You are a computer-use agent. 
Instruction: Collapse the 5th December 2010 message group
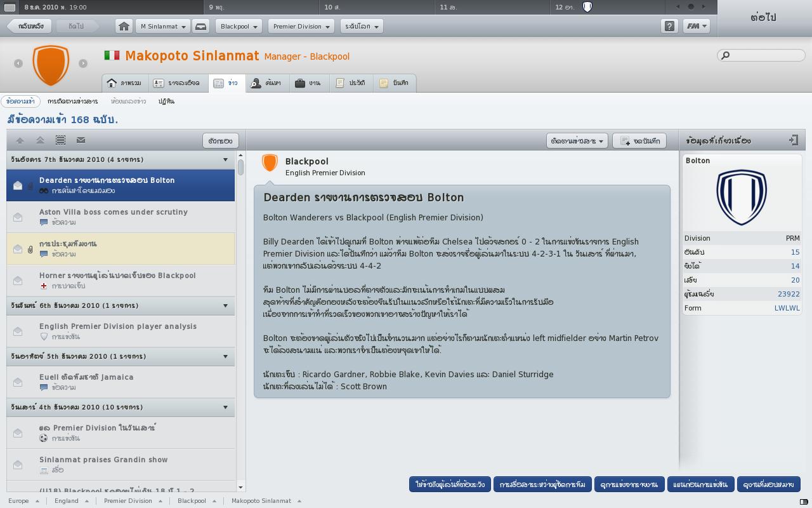(225, 356)
